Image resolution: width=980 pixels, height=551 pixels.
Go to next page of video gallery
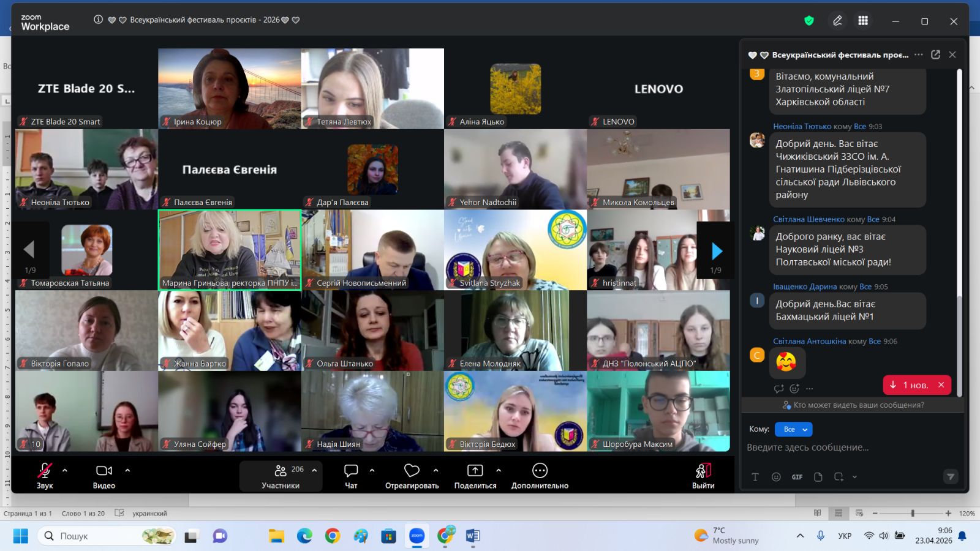[717, 250]
